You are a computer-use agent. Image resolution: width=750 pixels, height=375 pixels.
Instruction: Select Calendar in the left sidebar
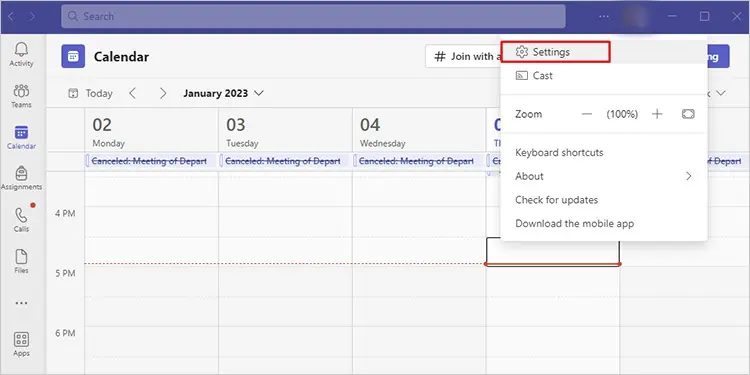point(22,137)
